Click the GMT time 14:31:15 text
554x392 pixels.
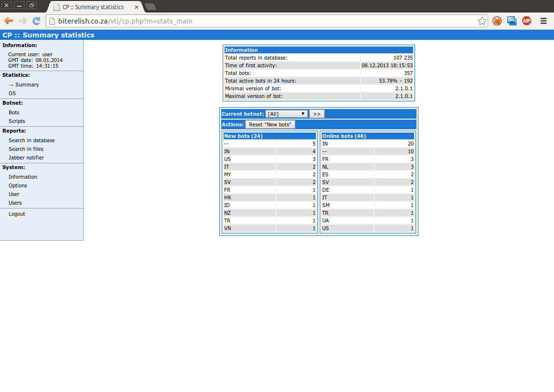33,66
